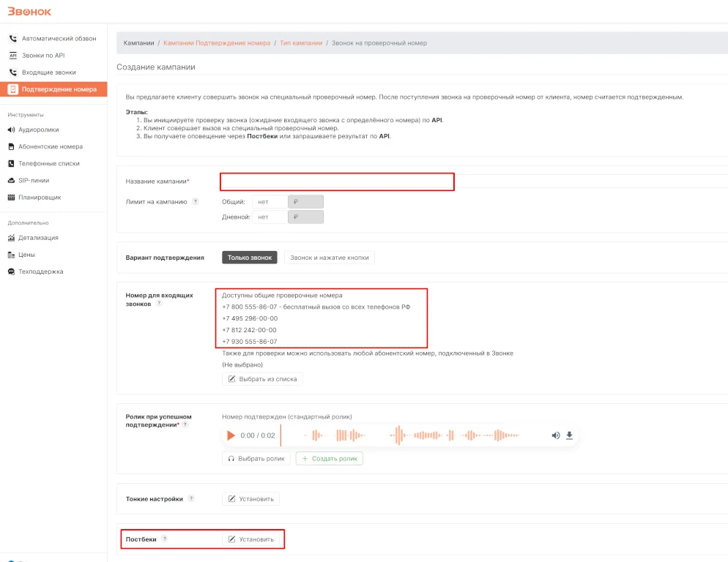The width and height of the screenshot is (728, 562).
Task: Click Установить for Тонкие настройки
Action: pos(250,499)
